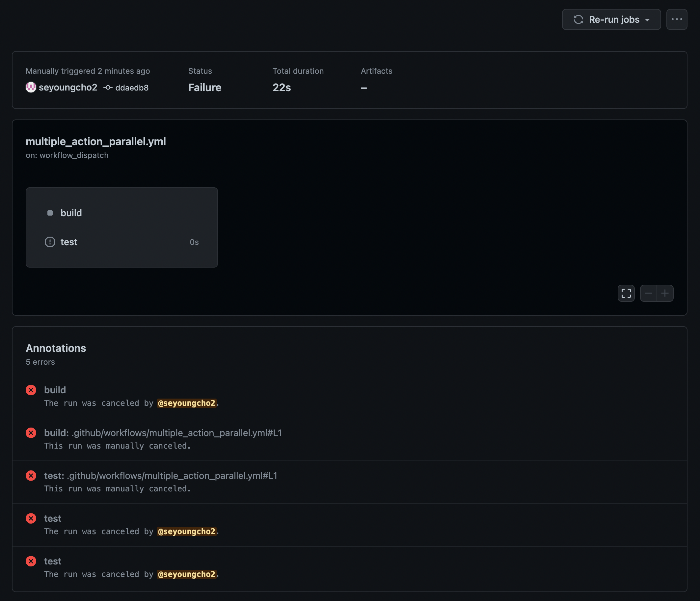
Task: Expand the Re-run jobs dropdown
Action: point(647,20)
